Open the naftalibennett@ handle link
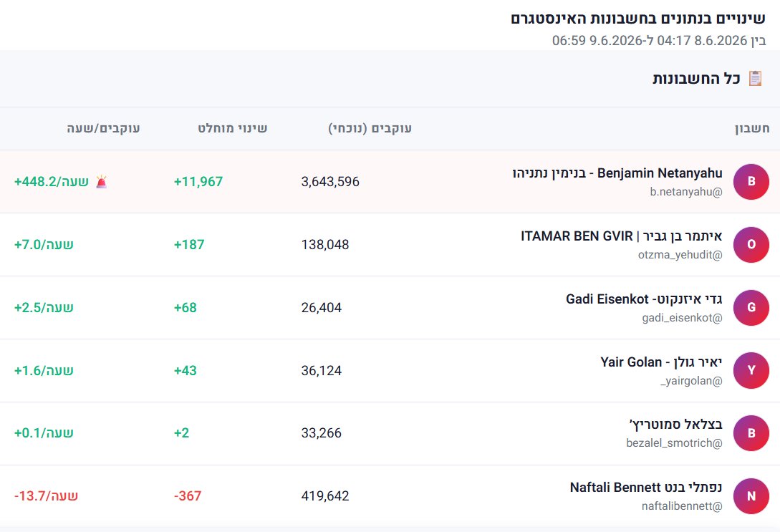Screen dimensions: 780x532 681,506
